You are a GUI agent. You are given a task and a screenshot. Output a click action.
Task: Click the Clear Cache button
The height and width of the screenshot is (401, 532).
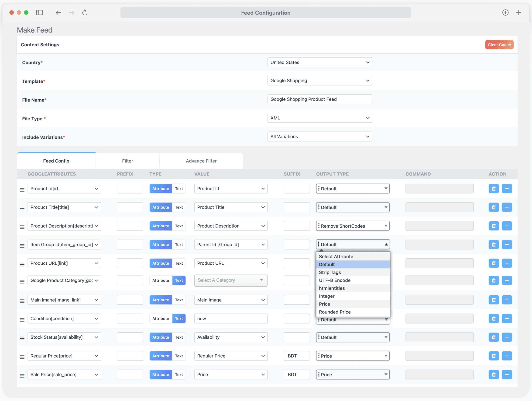point(499,45)
